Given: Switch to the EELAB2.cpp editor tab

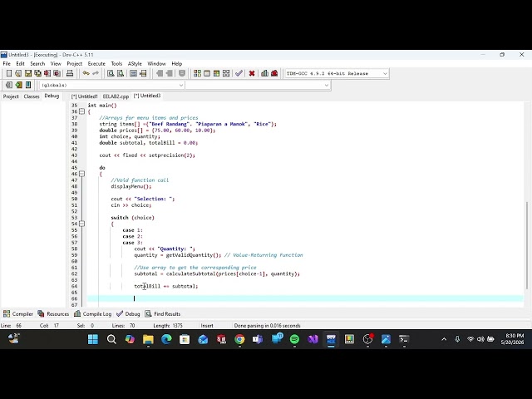Looking at the screenshot, I should (116, 96).
